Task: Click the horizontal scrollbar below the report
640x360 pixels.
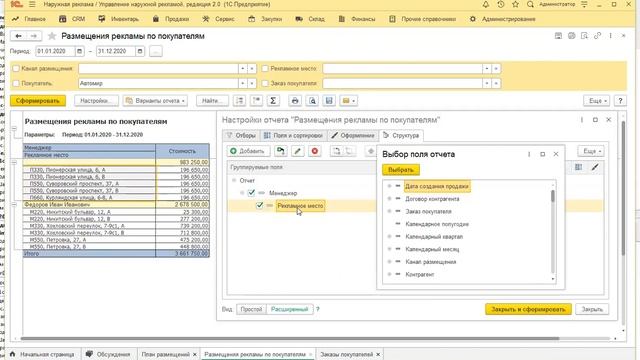Action: [290, 338]
